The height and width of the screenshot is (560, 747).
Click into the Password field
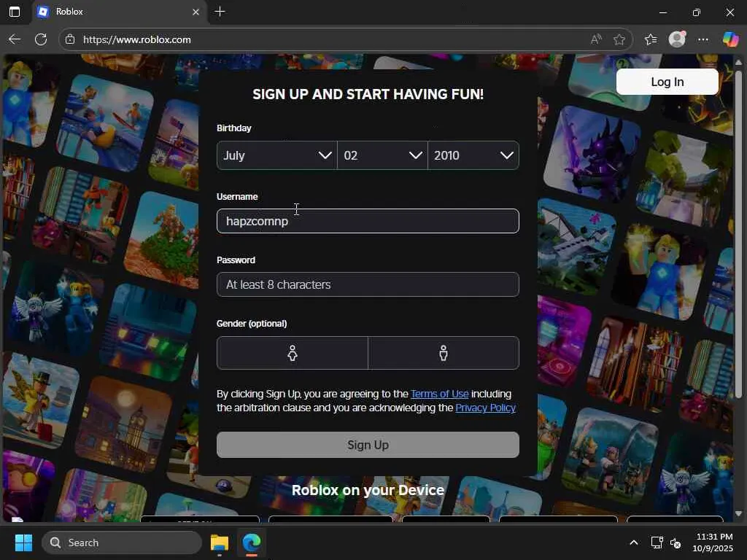(368, 284)
